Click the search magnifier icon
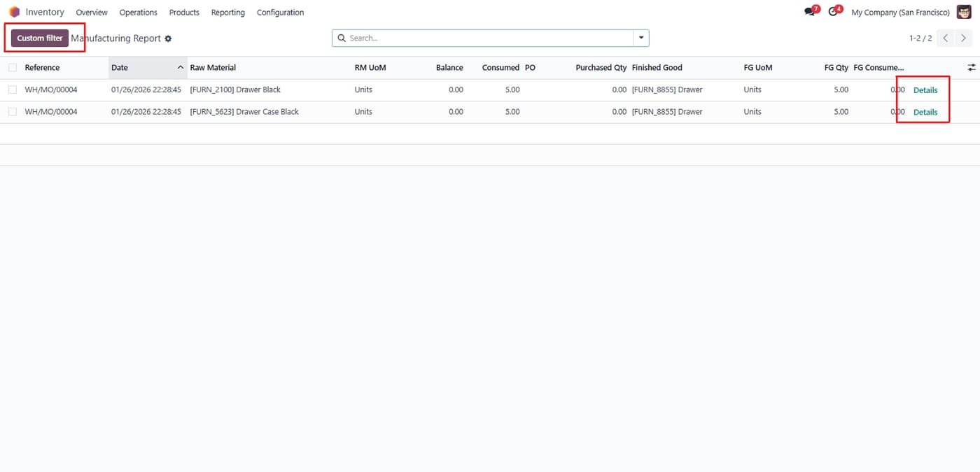The height and width of the screenshot is (472, 980). (x=342, y=38)
